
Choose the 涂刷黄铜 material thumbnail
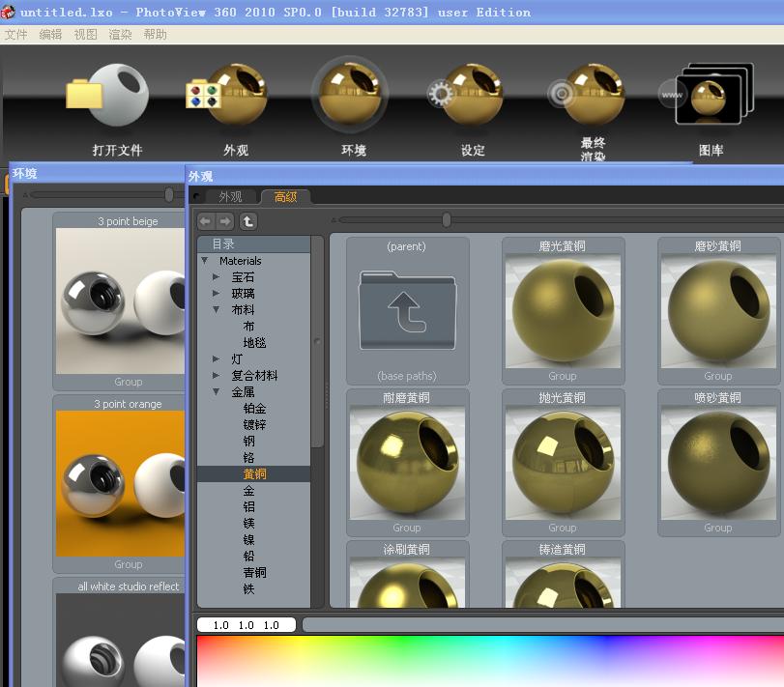point(407,575)
